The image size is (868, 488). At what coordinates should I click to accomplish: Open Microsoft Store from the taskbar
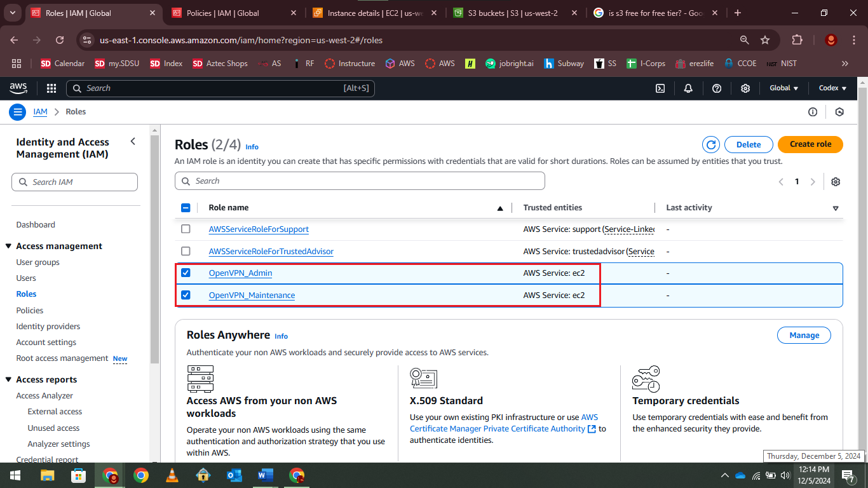[78, 475]
